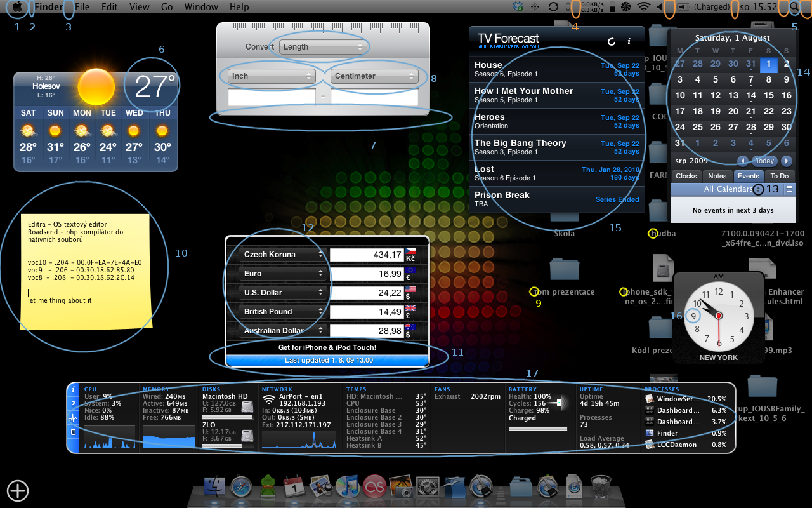Image resolution: width=812 pixels, height=508 pixels.
Task: Select day 14 in the calendar widget
Action: [x=751, y=95]
